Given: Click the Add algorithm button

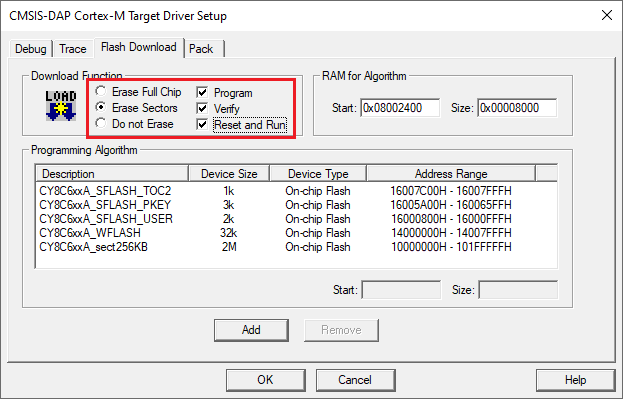Looking at the screenshot, I should (251, 330).
